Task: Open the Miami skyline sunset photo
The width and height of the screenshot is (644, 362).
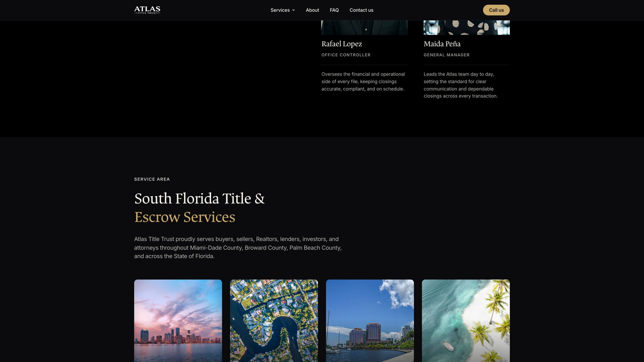Action: [178, 321]
